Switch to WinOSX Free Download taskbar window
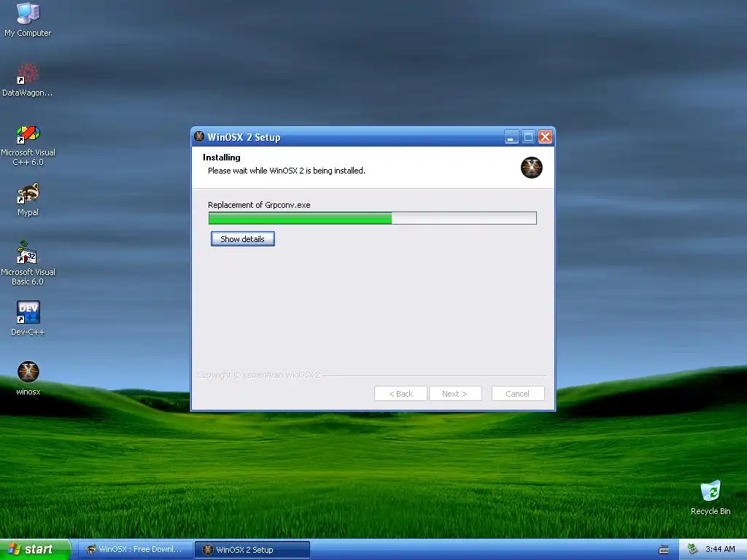747x560 pixels. [x=135, y=550]
